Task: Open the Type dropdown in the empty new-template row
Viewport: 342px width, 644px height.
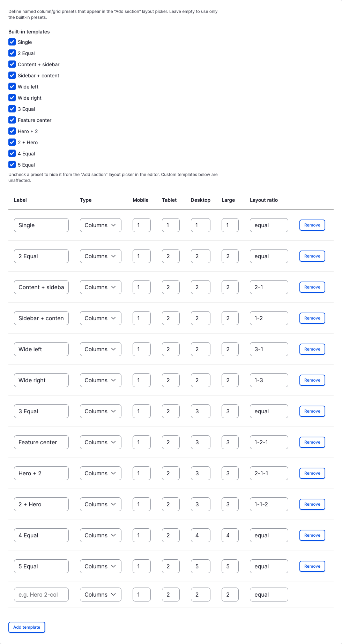Action: (x=101, y=595)
